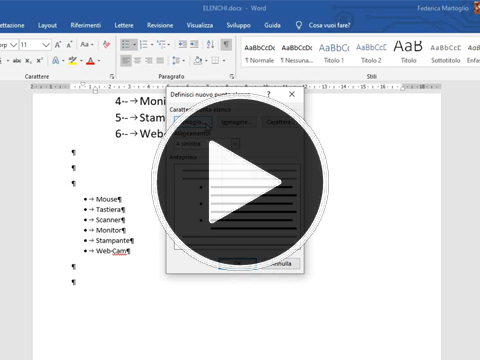Click the left indent marker on ruler

coord(95,90)
